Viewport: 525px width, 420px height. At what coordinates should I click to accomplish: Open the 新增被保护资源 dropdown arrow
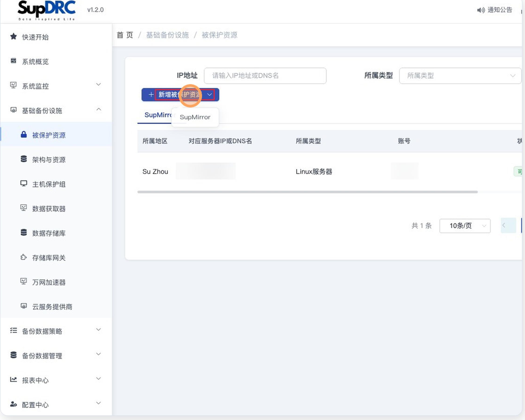[x=210, y=94]
